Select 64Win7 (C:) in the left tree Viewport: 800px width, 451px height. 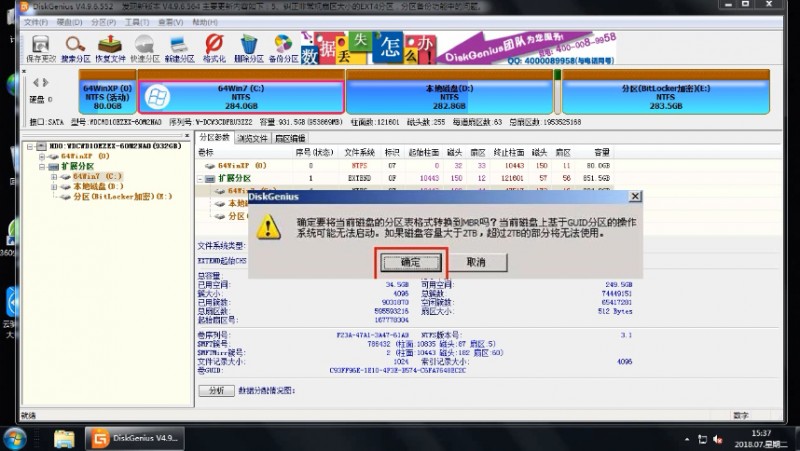click(x=97, y=177)
